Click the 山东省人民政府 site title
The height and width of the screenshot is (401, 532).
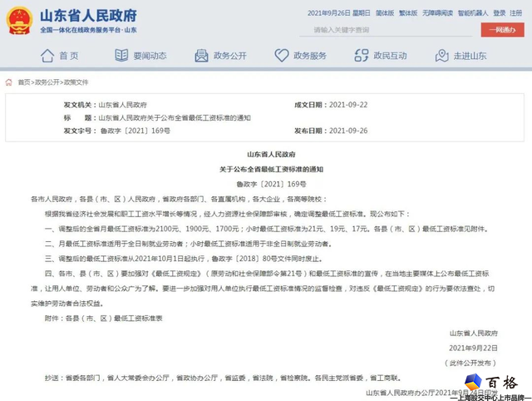pyautogui.click(x=89, y=15)
